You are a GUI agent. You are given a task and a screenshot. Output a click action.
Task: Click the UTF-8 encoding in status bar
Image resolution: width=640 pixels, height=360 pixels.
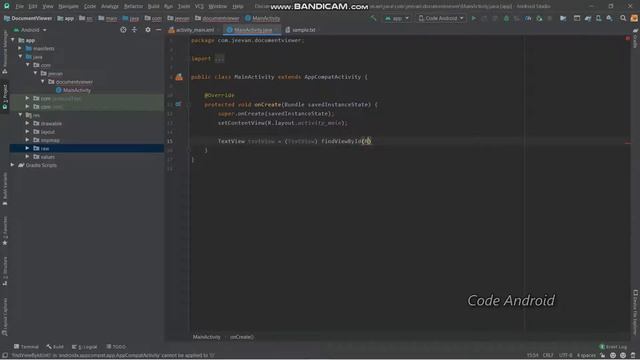pos(565,356)
